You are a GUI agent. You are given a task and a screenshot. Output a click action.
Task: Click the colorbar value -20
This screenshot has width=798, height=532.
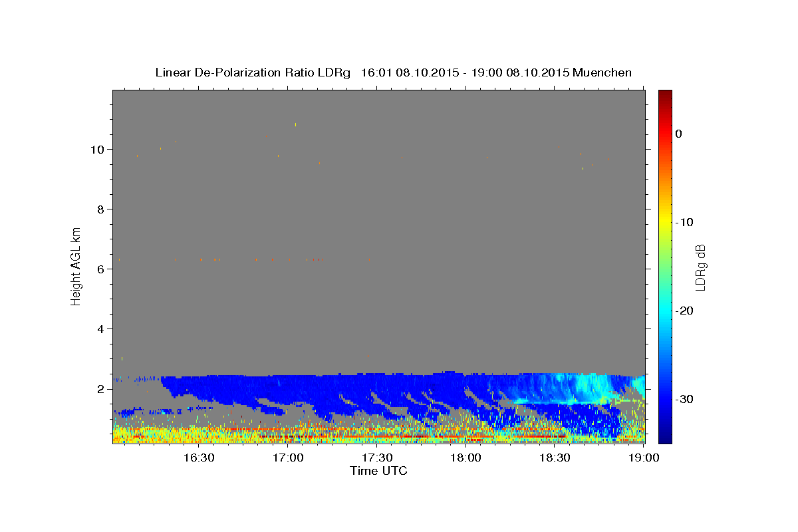pos(686,311)
